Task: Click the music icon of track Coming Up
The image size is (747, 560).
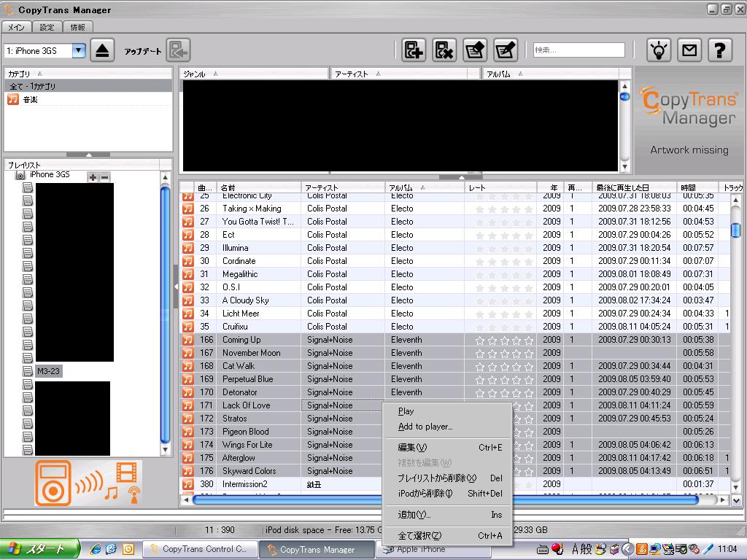Action: [187, 340]
